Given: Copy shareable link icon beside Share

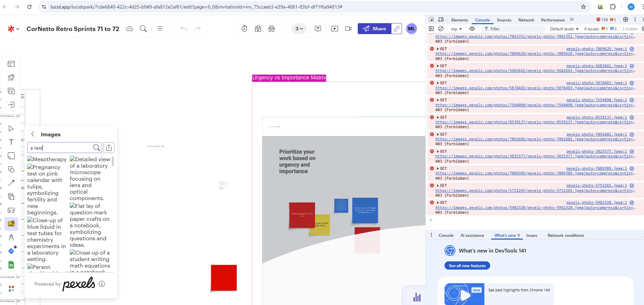Looking at the screenshot, I should click(x=397, y=29).
